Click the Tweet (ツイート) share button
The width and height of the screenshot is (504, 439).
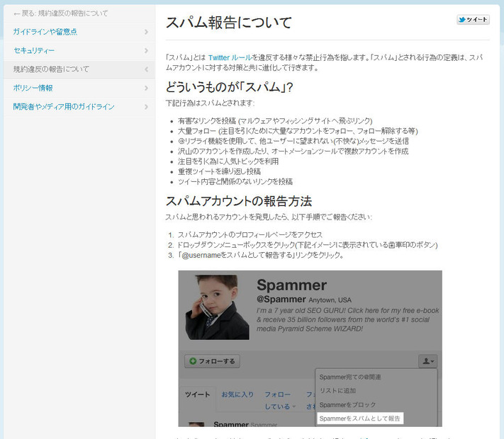[x=473, y=20]
